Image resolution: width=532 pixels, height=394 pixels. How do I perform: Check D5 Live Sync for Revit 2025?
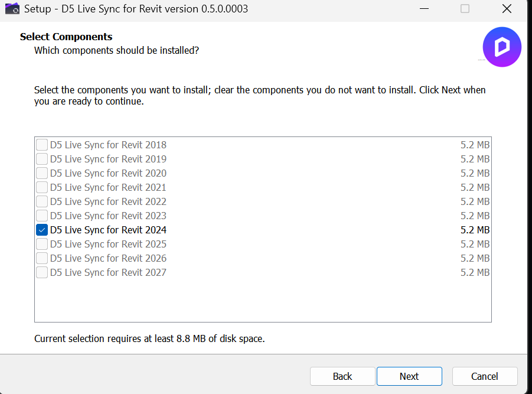pos(42,244)
